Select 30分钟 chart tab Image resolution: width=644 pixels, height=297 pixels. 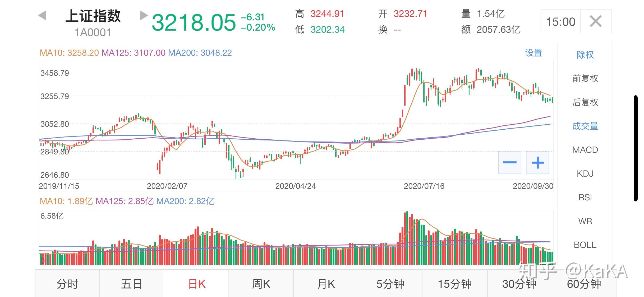(519, 284)
